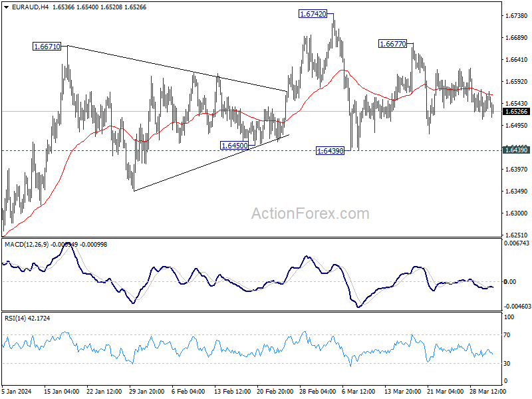The width and height of the screenshot is (532, 399).
Task: Click the EURAUD,H4 chart title text
Action: point(30,7)
